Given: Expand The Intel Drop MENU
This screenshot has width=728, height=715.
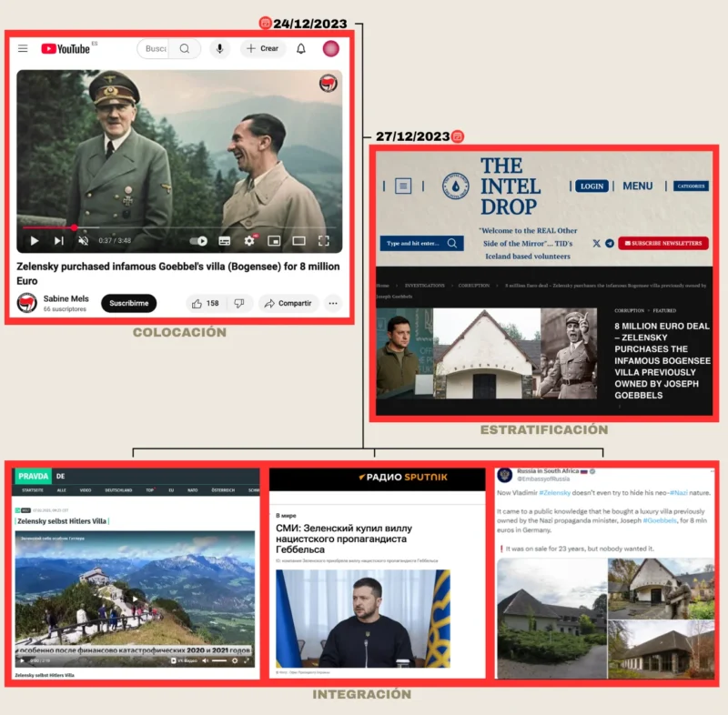Looking at the screenshot, I should (x=637, y=186).
